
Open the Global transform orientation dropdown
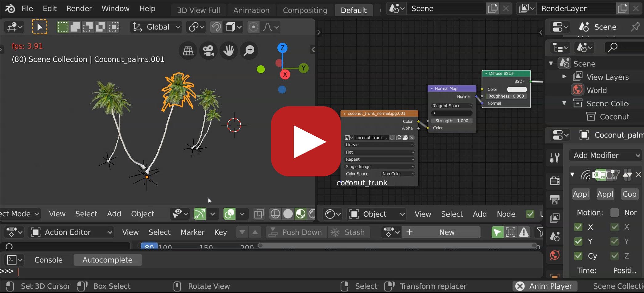pyautogui.click(x=156, y=27)
